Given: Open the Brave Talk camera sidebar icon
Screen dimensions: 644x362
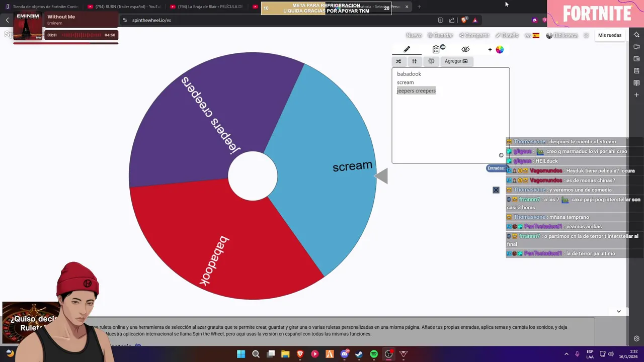Looking at the screenshot, I should pyautogui.click(x=636, y=47).
